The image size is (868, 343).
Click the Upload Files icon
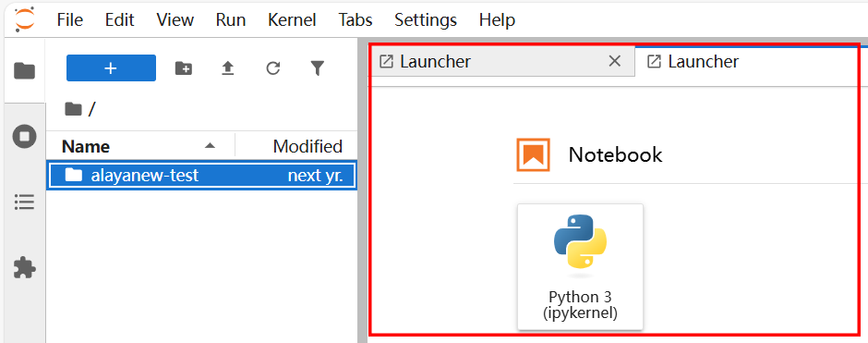[227, 68]
